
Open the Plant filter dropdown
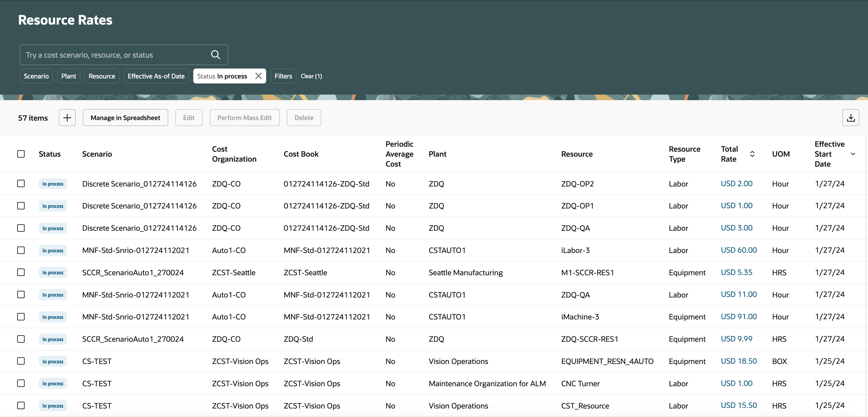tap(69, 76)
